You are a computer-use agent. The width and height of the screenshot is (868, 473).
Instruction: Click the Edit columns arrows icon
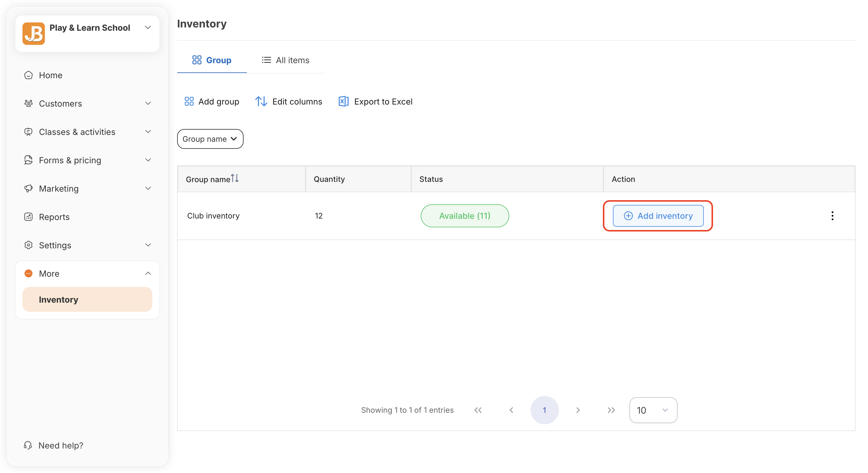pyautogui.click(x=261, y=101)
